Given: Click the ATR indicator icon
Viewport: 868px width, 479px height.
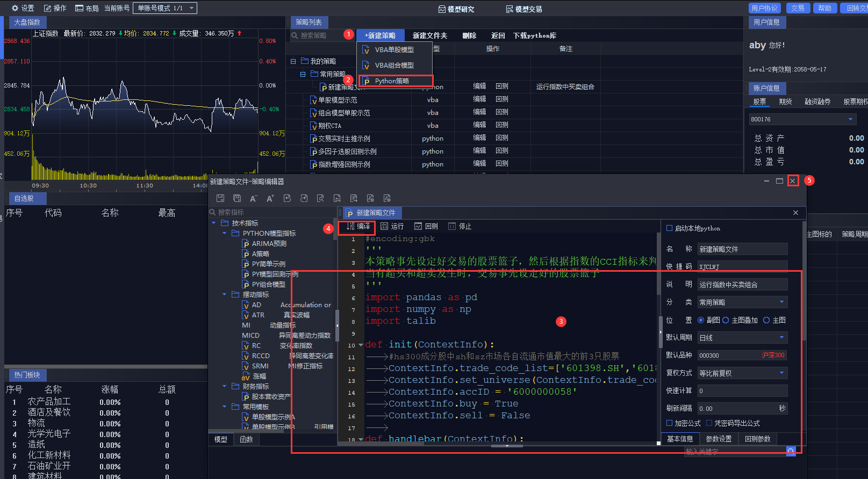Looking at the screenshot, I should (246, 315).
